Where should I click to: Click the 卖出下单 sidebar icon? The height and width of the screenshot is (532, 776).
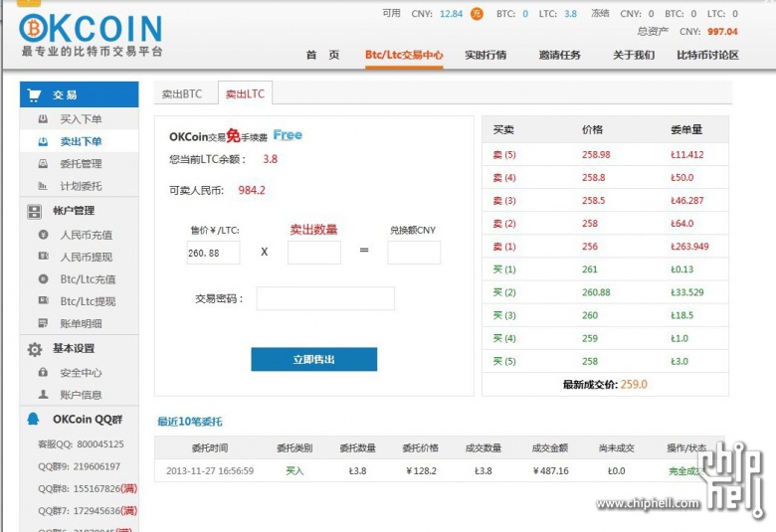click(x=43, y=141)
